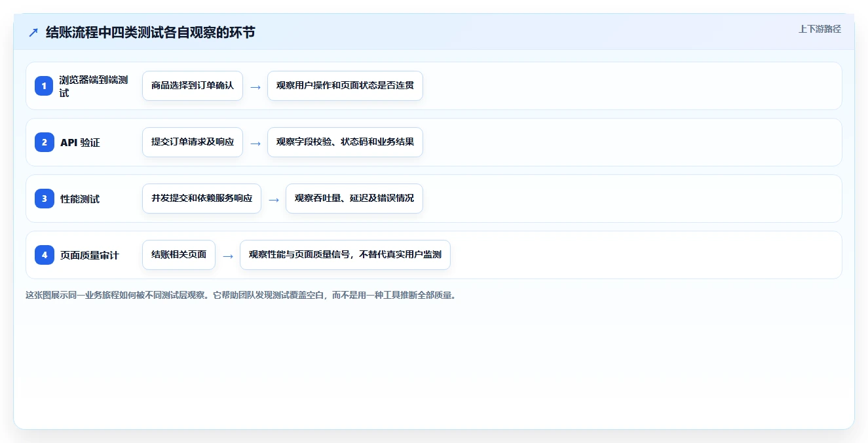Click the arrow after 商品选择到订单确认
Viewport: 868px width, 443px height.
255,87
